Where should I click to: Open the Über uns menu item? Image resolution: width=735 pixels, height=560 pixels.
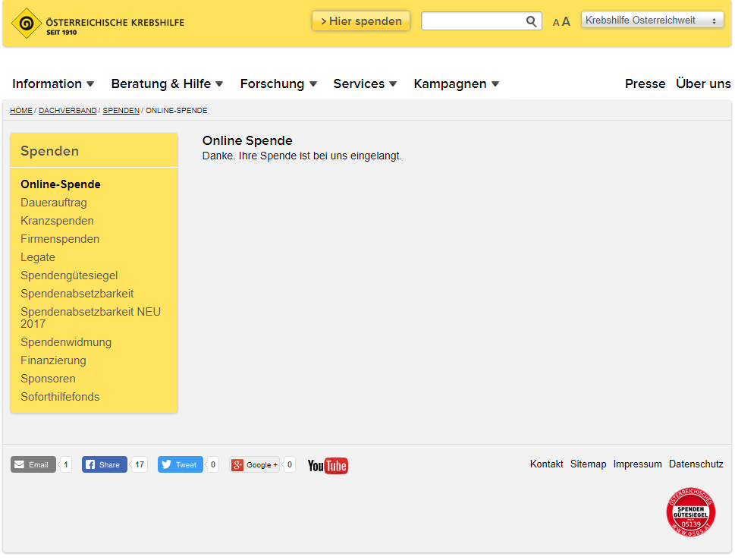coord(703,84)
